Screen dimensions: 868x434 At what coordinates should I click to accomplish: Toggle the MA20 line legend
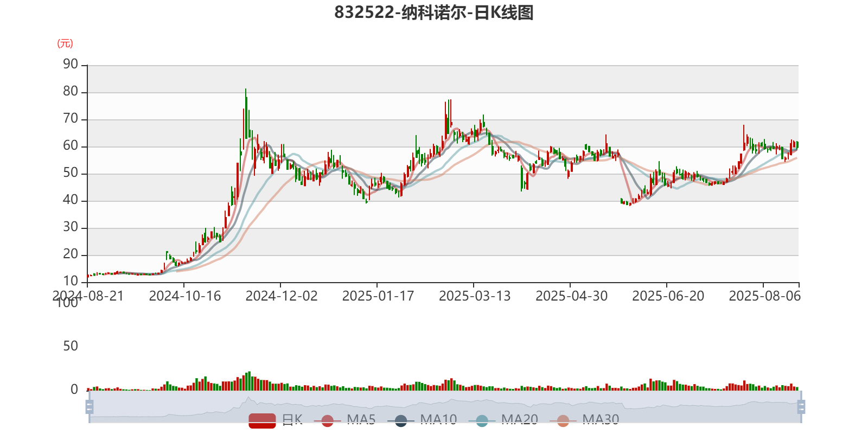click(503, 420)
